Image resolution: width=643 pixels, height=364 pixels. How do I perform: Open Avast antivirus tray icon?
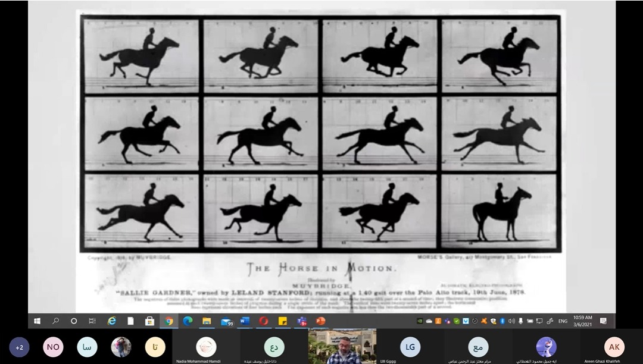click(x=484, y=321)
